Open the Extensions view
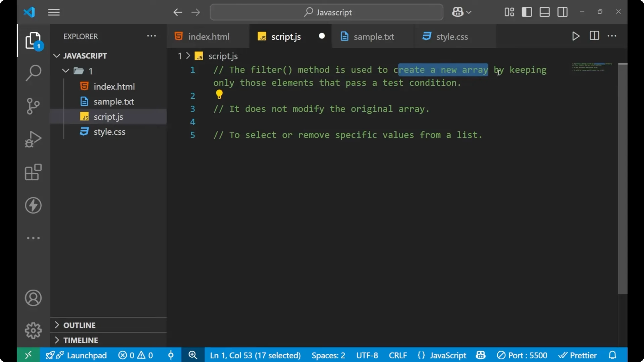The height and width of the screenshot is (362, 644). pos(33,172)
